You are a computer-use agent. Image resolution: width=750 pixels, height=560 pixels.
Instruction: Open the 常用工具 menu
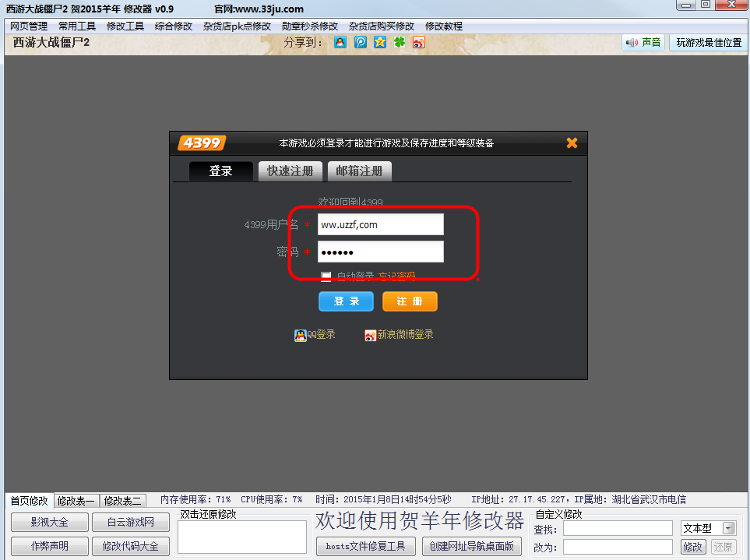click(77, 26)
